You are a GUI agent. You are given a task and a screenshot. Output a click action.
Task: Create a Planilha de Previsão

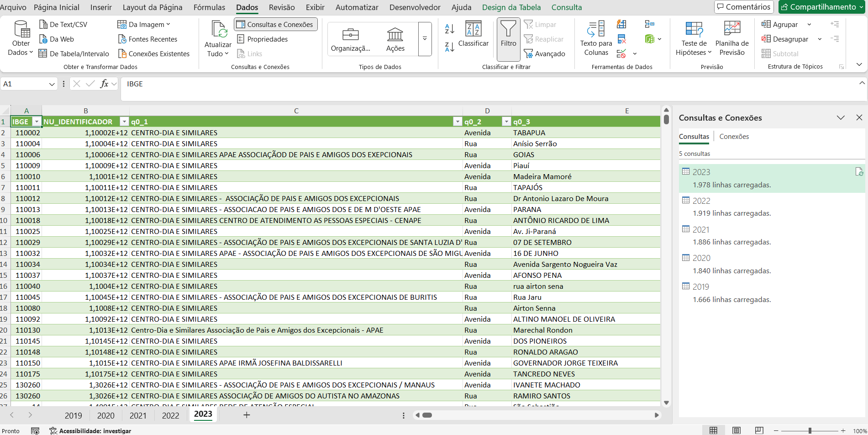point(732,38)
